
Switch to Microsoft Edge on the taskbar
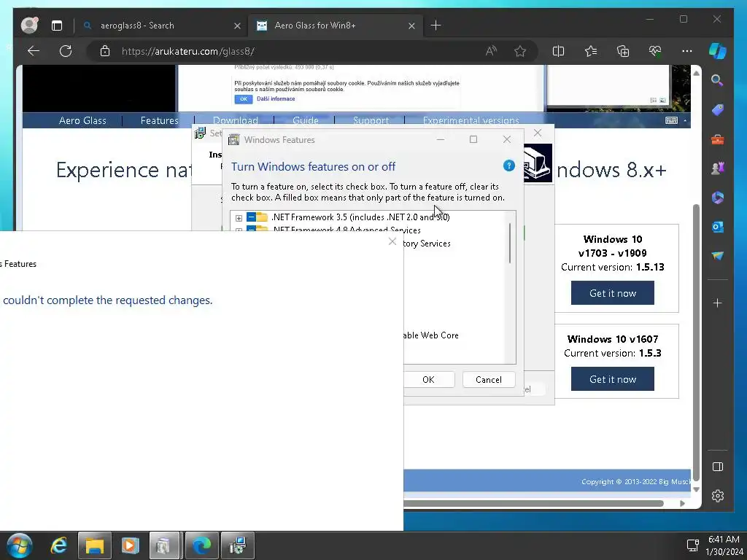[x=201, y=545]
